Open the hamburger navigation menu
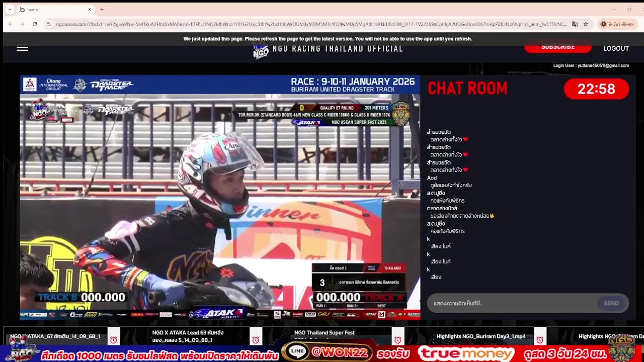The height and width of the screenshot is (362, 644). click(22, 49)
